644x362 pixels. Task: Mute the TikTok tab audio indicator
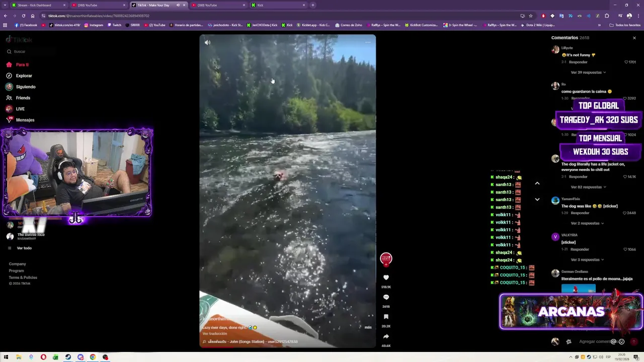[x=178, y=5]
